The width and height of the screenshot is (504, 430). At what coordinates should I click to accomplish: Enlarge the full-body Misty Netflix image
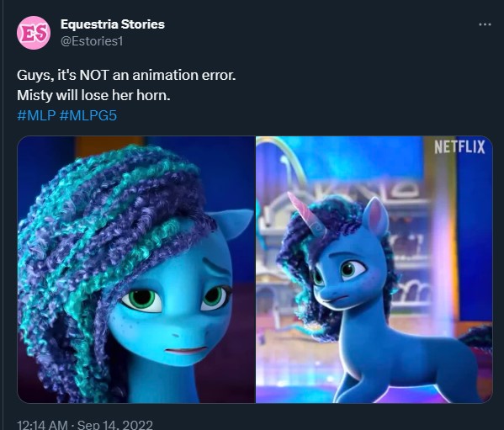[374, 269]
